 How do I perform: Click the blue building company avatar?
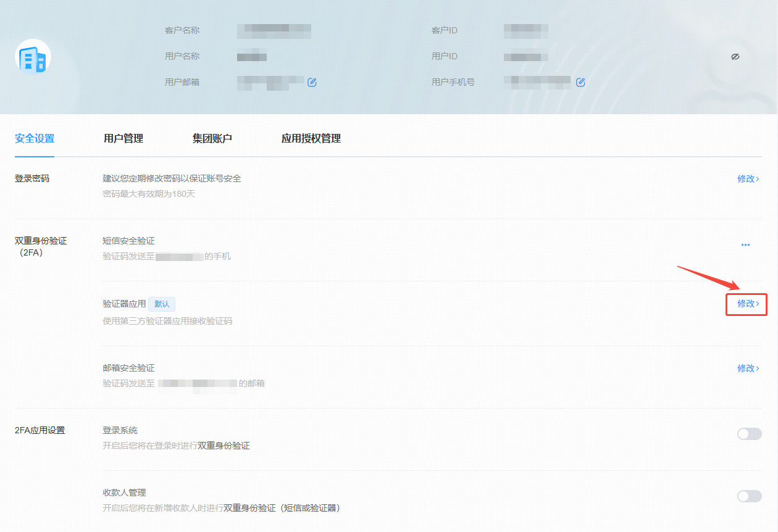tap(33, 57)
